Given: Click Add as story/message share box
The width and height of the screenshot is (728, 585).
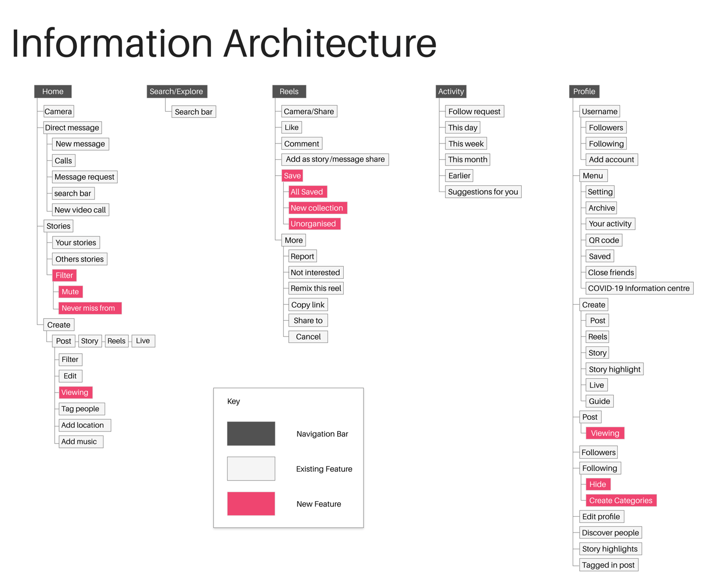Looking at the screenshot, I should 335,160.
